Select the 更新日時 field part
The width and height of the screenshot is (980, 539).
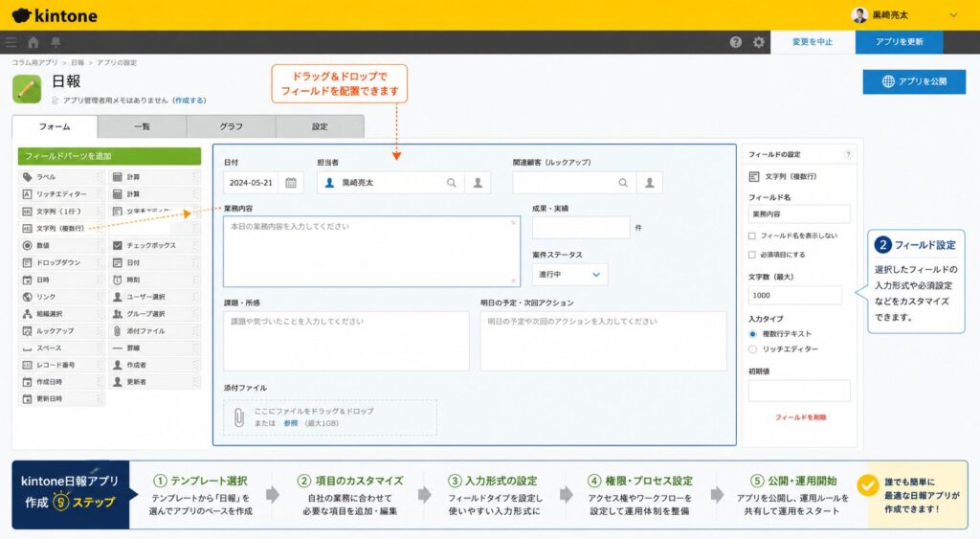61,398
